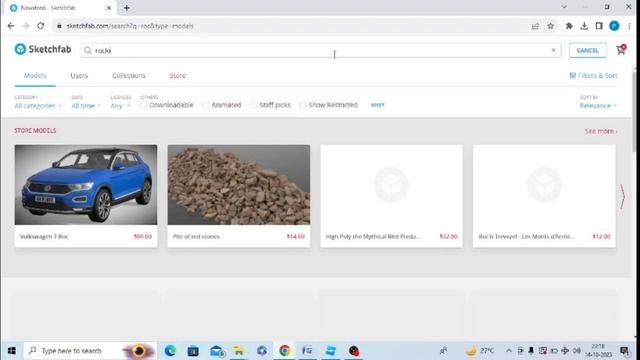Show the next store models arrow
This screenshot has width=640, height=360.
tap(622, 197)
